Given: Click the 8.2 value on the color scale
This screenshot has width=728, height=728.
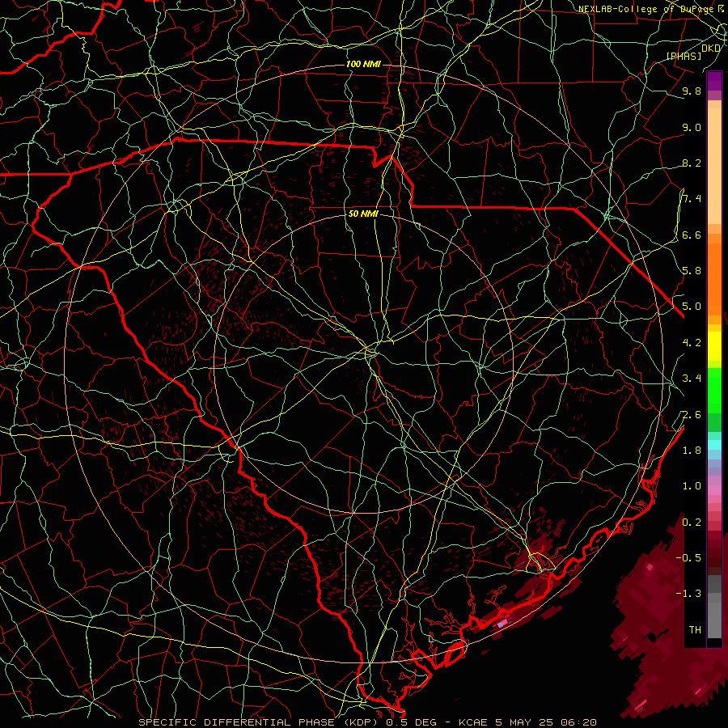Looking at the screenshot, I should click(692, 163).
